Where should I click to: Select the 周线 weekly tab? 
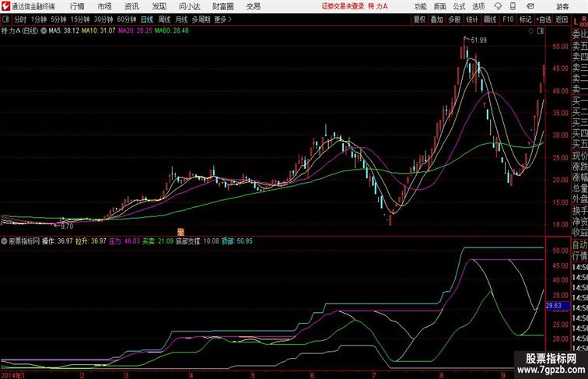click(x=164, y=19)
